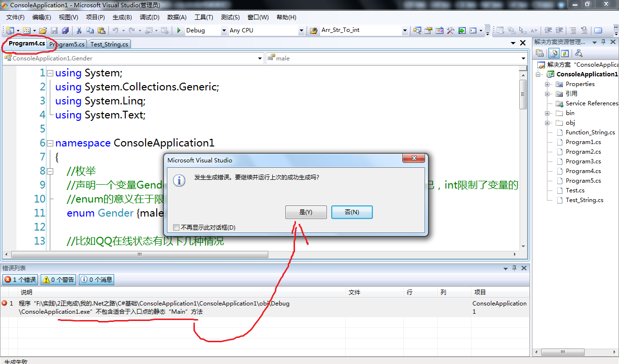
Task: Expand the 引用 node in Solution Explorer
Action: 548,94
